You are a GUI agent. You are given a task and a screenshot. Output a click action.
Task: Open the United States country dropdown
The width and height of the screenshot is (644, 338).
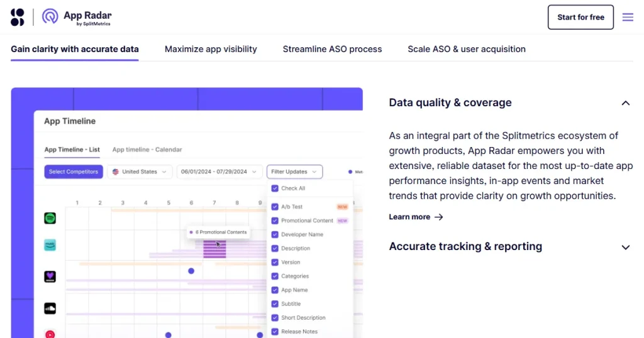point(140,172)
